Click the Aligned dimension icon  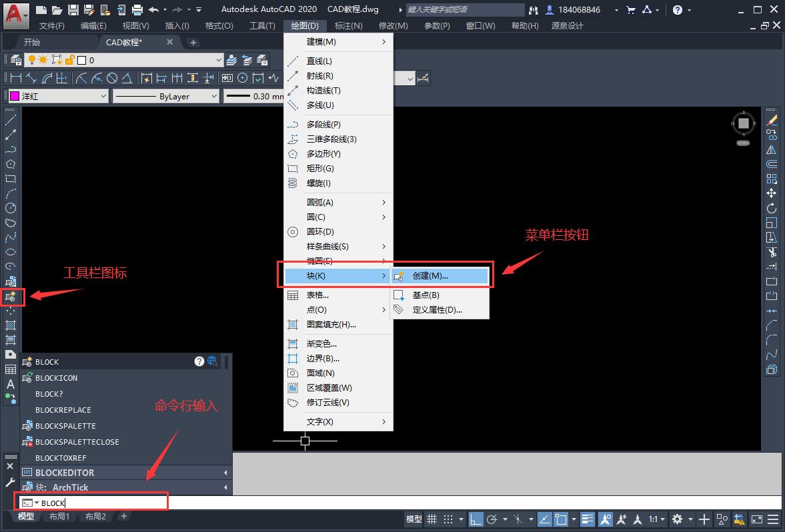pos(31,78)
